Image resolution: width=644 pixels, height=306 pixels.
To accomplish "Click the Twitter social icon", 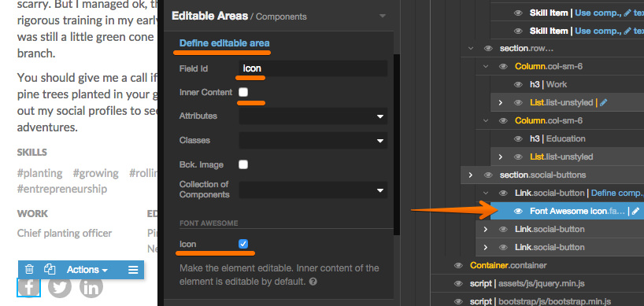I will (60, 287).
